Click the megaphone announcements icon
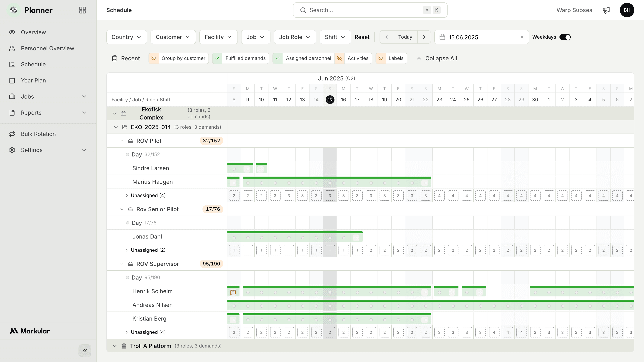Screen dimensions: 644x362 [606, 10]
